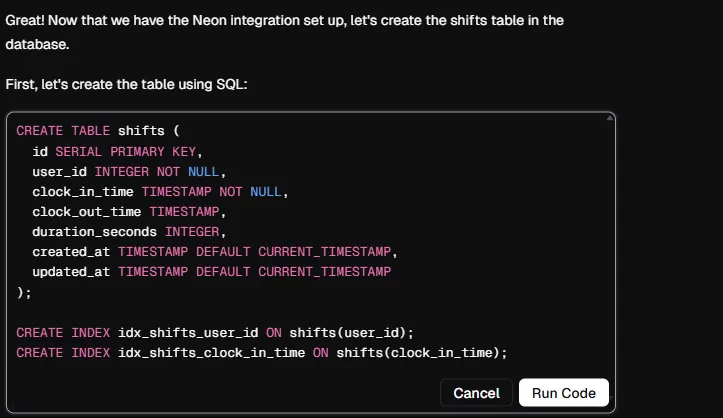
Task: Click the user_id INTEGER NOT NULL line
Action: [129, 172]
